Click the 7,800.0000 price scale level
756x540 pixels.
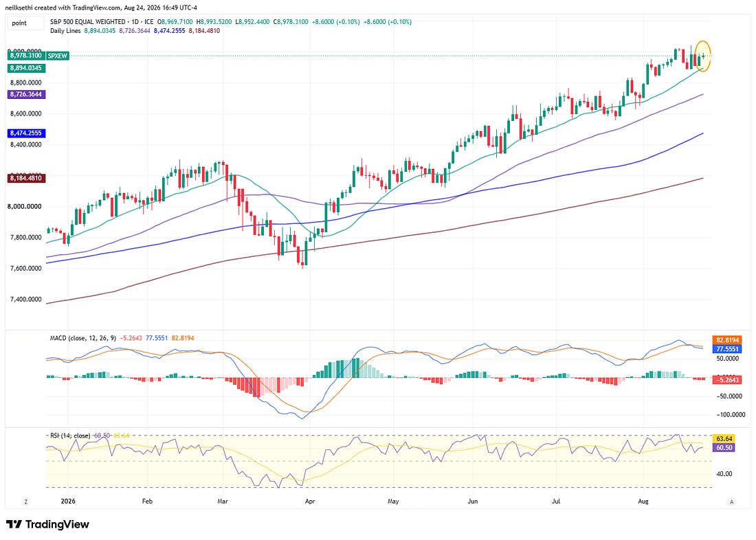click(x=26, y=237)
